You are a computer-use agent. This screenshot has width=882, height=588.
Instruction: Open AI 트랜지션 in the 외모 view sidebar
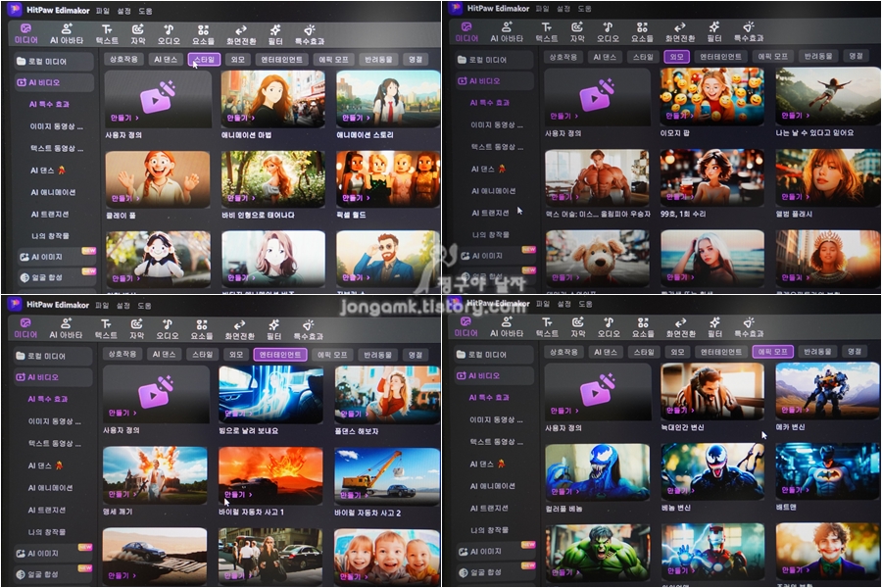(x=491, y=214)
